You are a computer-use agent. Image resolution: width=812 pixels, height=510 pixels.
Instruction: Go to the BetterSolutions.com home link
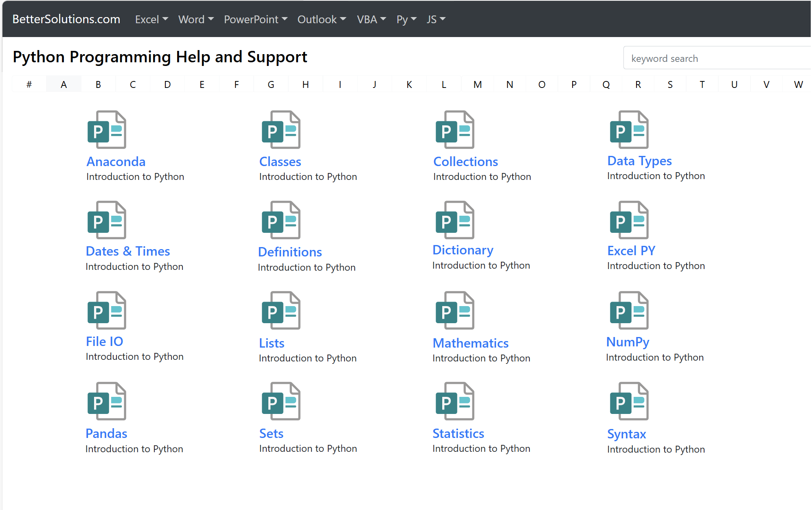click(x=66, y=19)
